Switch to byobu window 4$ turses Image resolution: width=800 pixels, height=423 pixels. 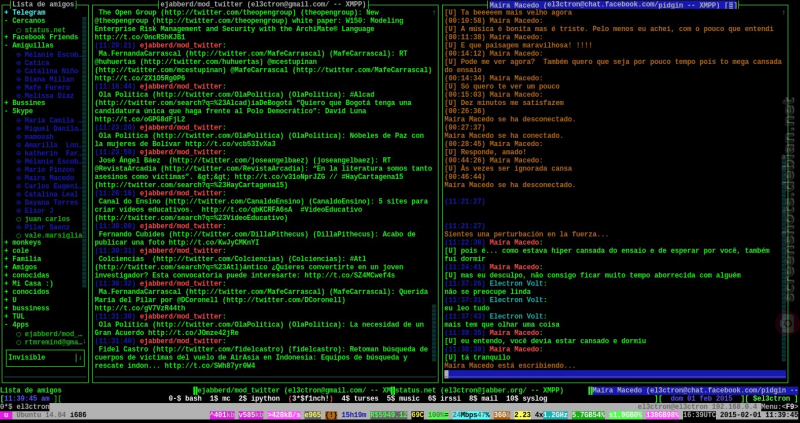coord(360,399)
